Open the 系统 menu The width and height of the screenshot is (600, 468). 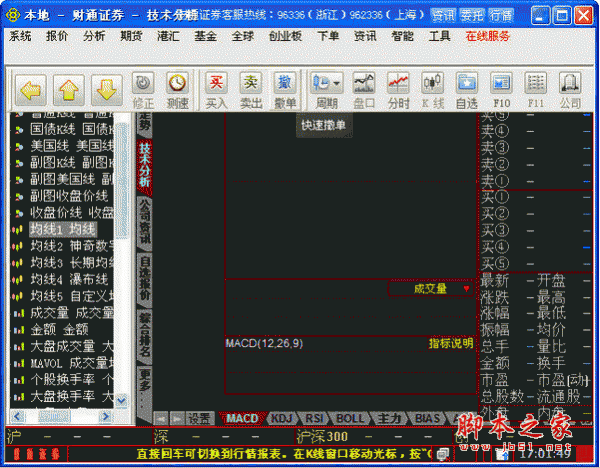(x=20, y=36)
